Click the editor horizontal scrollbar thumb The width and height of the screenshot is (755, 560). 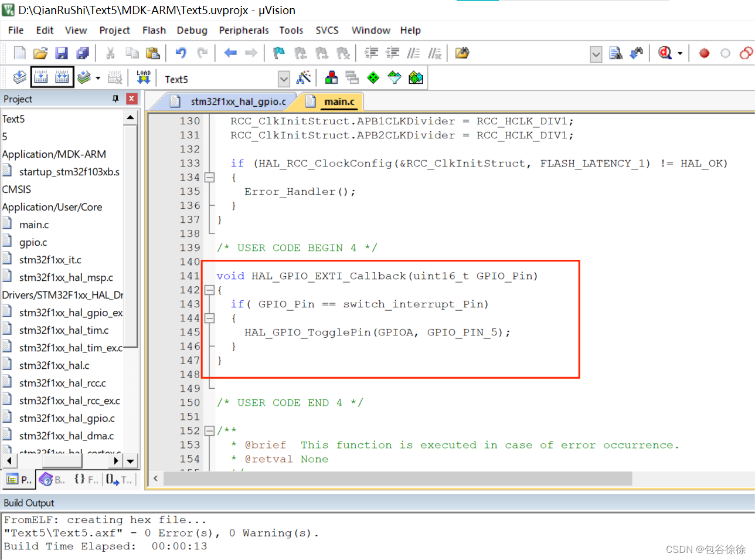pos(397,478)
